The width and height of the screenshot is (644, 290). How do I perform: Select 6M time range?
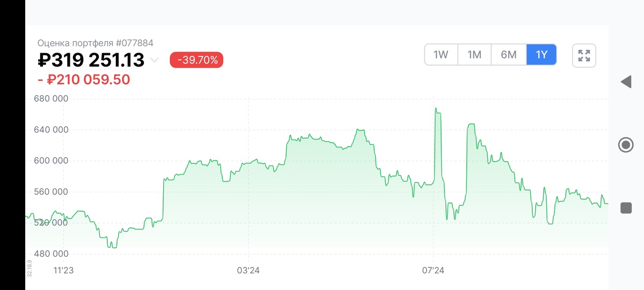point(509,55)
